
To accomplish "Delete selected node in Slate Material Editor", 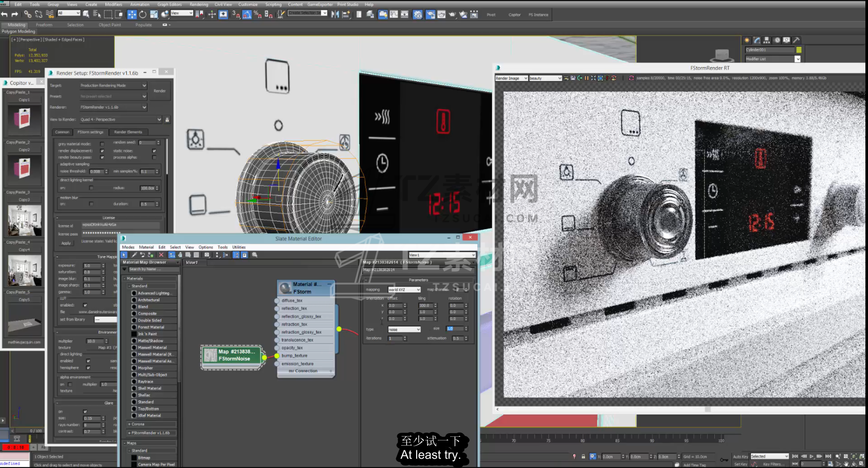I will coord(161,255).
